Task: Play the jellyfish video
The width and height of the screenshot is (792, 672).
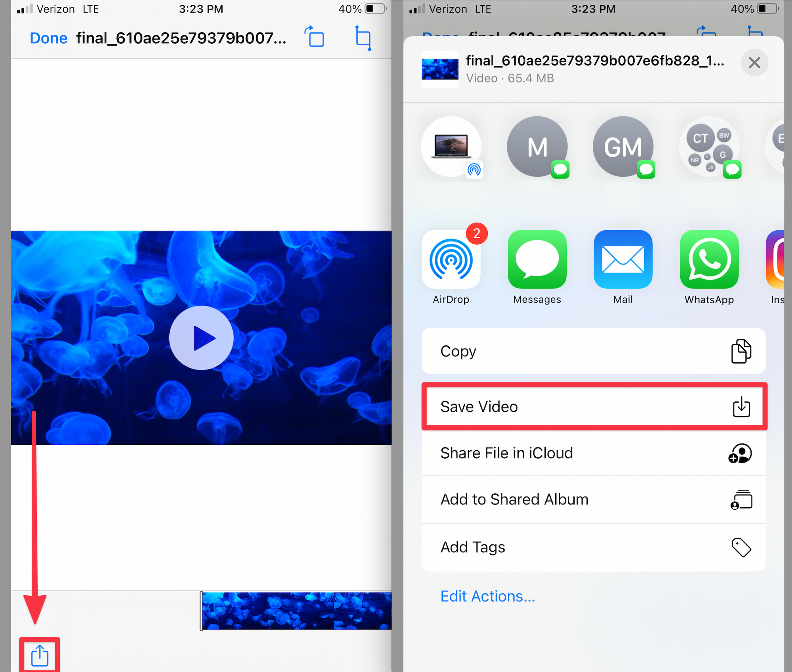Action: pyautogui.click(x=201, y=338)
